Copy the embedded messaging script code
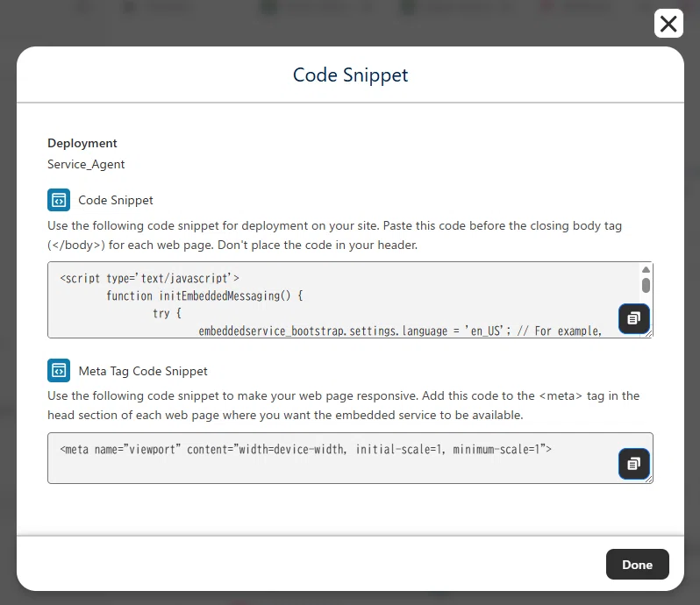Viewport: 700px width, 605px height. pos(634,318)
